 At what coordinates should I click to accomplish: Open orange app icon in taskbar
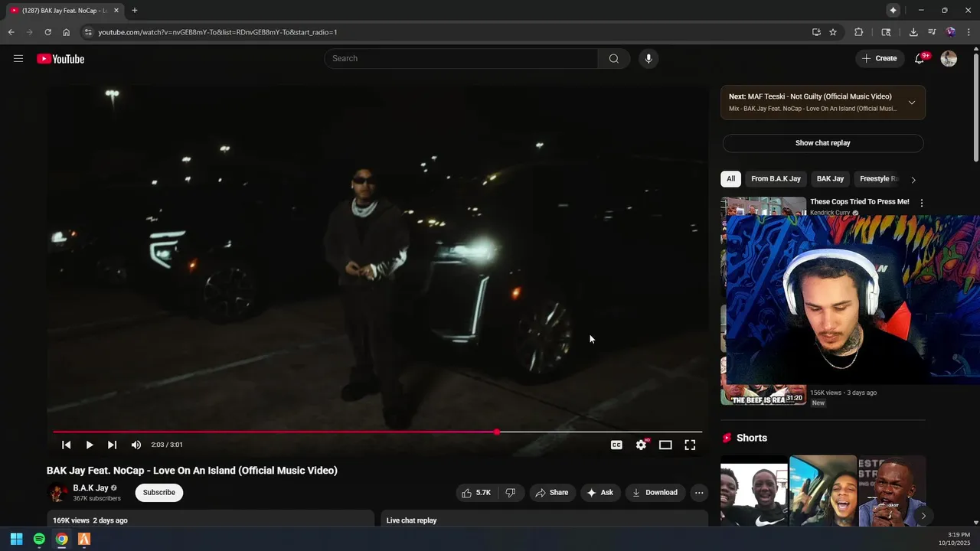pos(84,539)
